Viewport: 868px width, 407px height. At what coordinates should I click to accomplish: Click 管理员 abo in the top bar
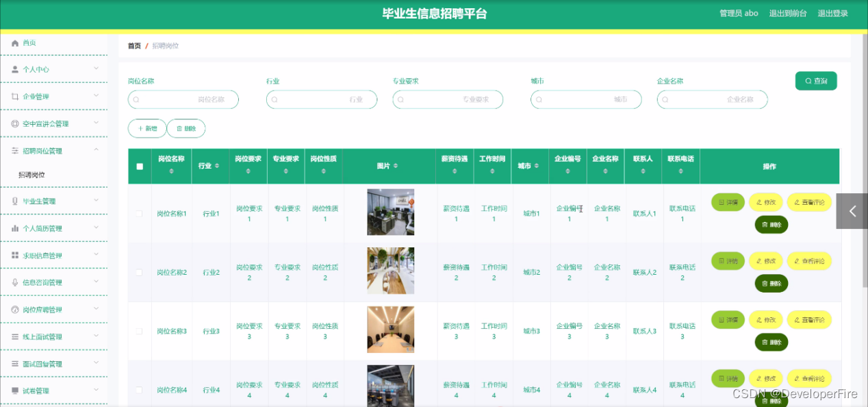739,13
